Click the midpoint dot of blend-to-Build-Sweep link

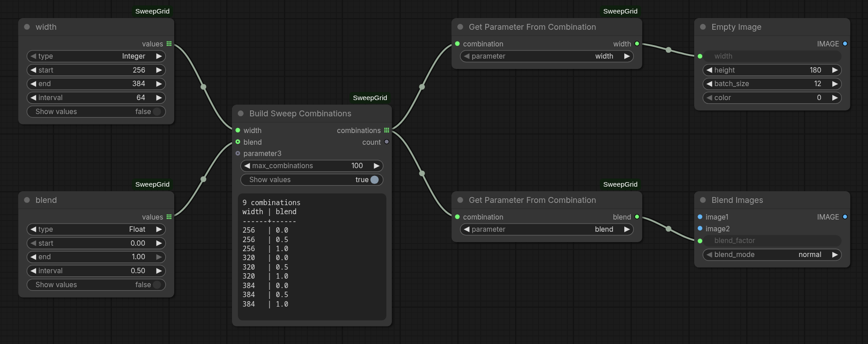(204, 179)
